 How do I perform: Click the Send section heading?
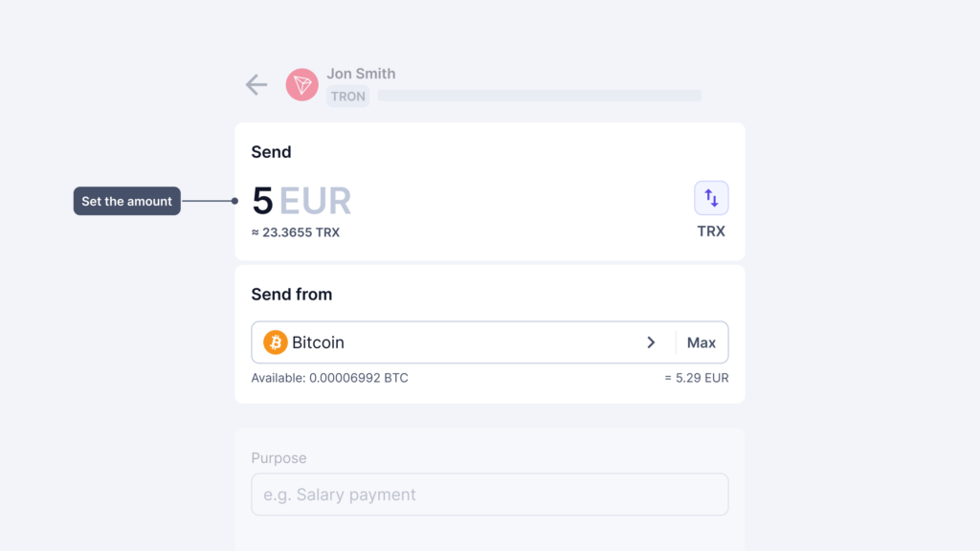click(x=271, y=152)
